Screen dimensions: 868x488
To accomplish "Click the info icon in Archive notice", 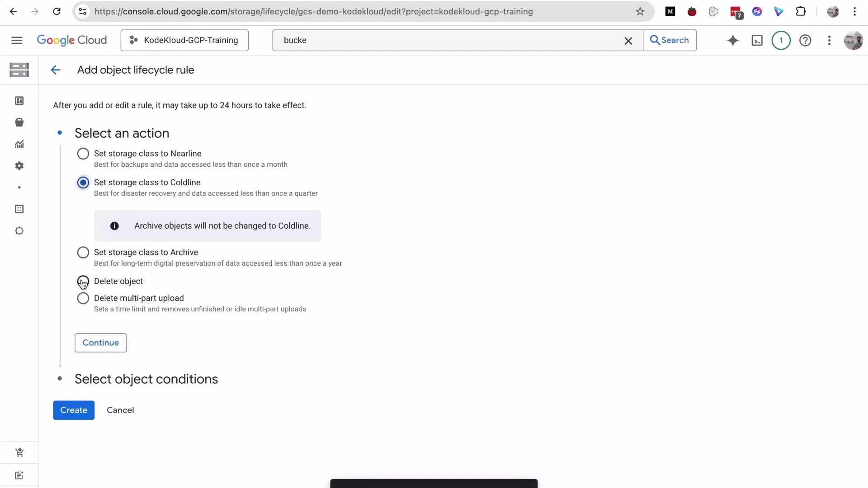I will tap(114, 226).
